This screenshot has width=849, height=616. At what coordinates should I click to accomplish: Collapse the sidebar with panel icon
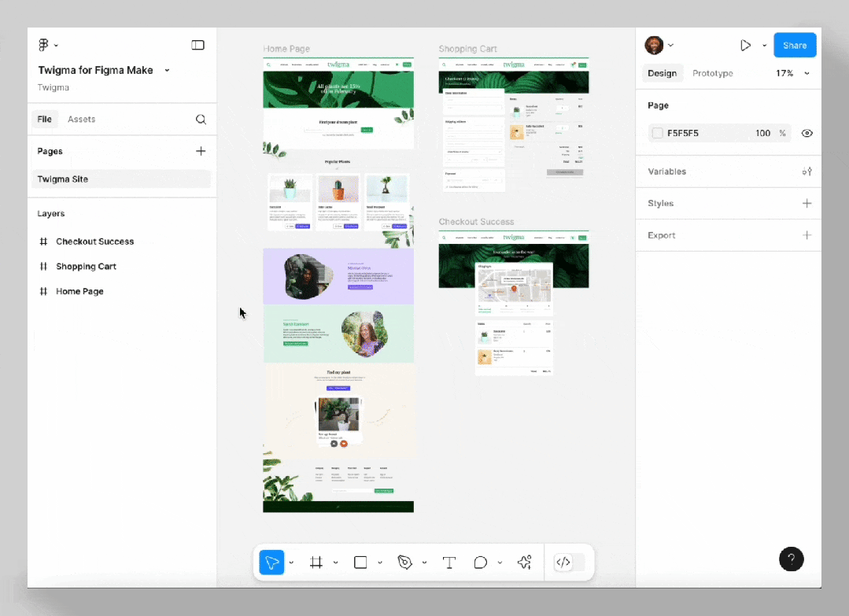point(197,45)
